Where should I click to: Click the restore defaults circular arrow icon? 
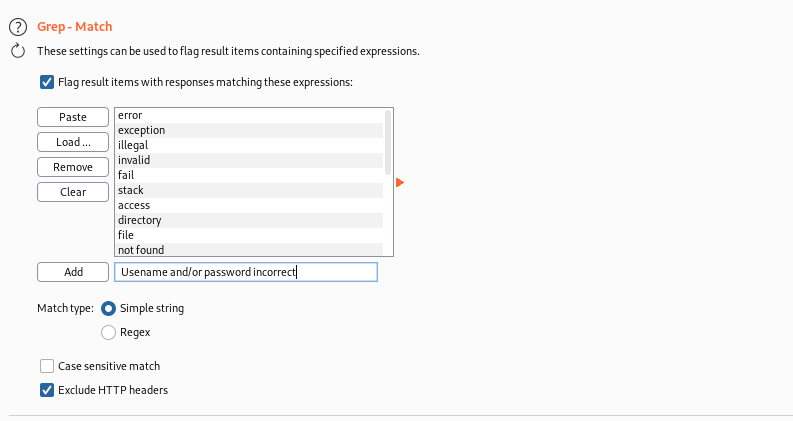pyautogui.click(x=18, y=51)
